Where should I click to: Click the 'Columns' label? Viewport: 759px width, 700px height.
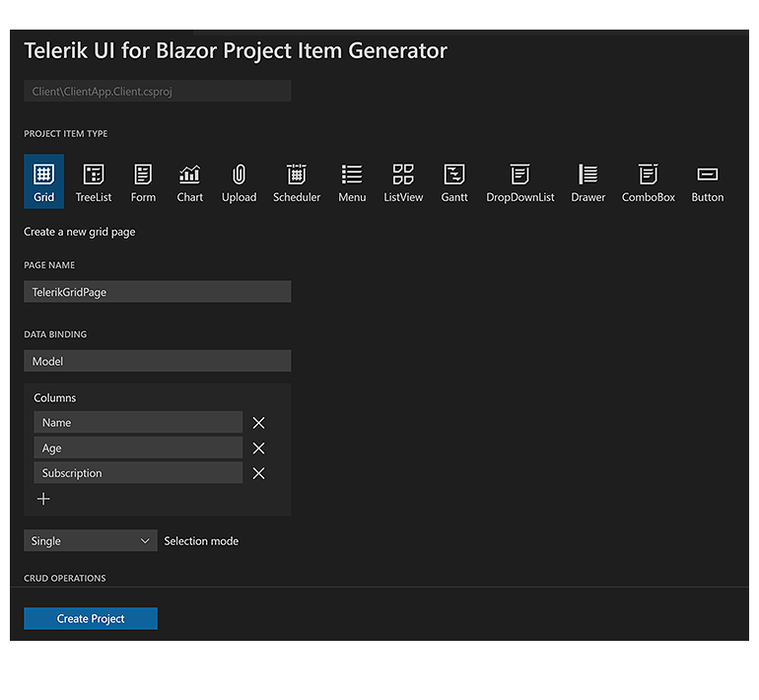[54, 398]
